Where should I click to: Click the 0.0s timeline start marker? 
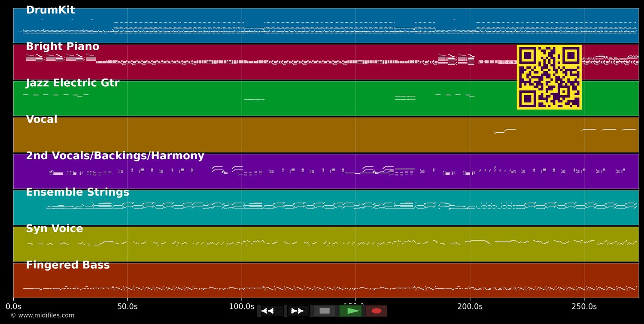[13, 306]
